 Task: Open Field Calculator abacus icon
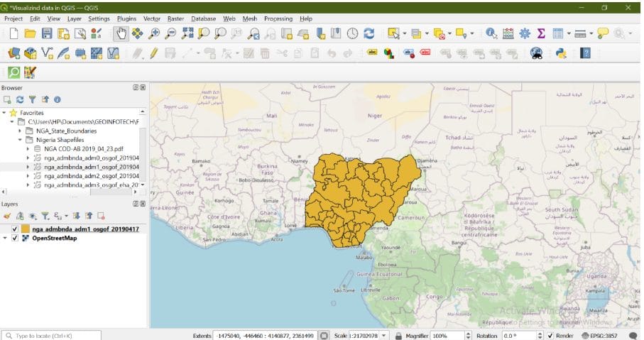[508, 33]
